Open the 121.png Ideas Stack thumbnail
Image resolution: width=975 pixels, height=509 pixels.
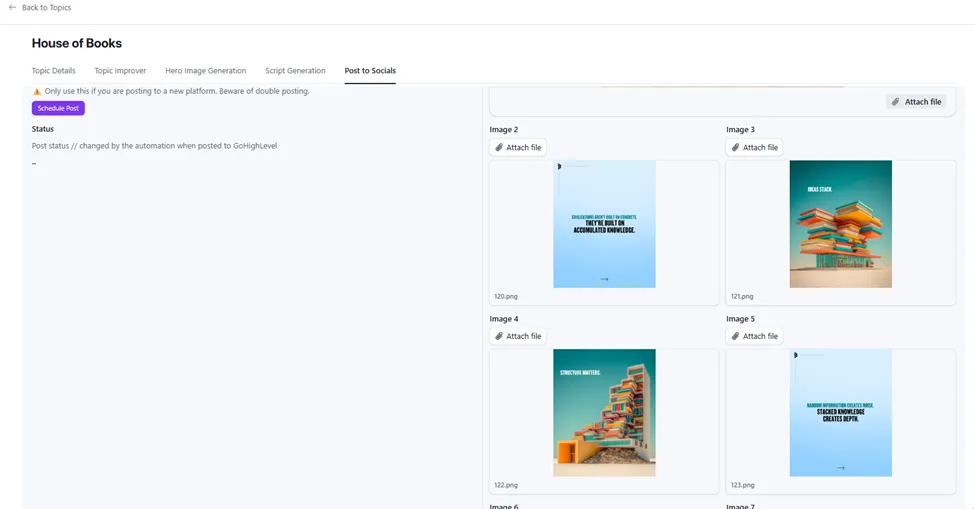tap(841, 224)
